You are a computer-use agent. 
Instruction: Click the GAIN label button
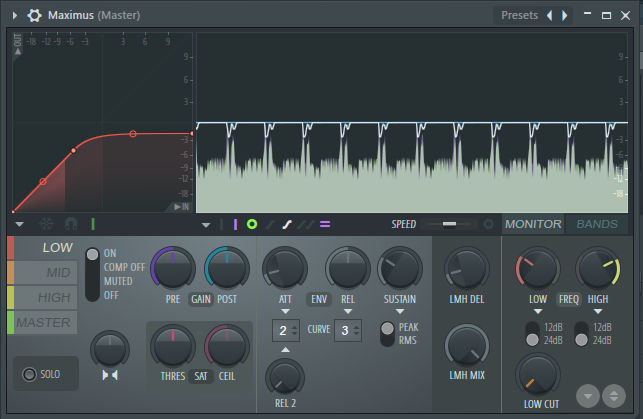pyautogui.click(x=201, y=299)
